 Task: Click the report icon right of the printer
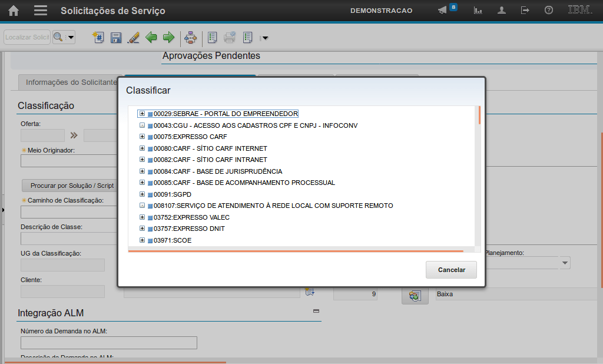[x=248, y=37]
